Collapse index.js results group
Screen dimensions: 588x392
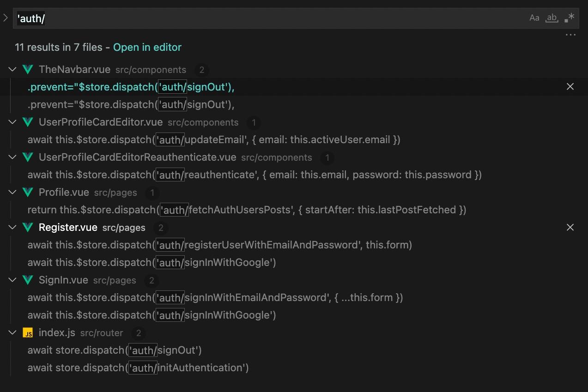tap(12, 333)
